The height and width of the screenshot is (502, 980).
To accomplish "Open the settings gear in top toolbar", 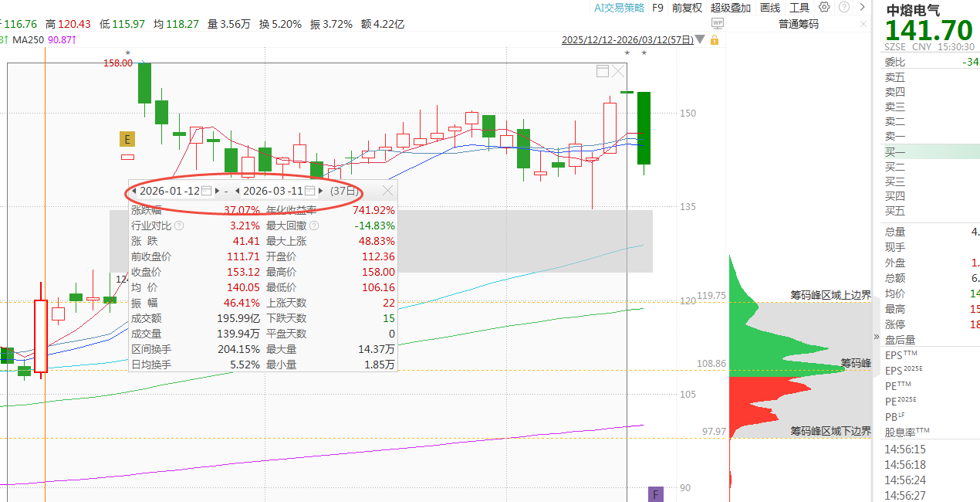I will 824,7.
